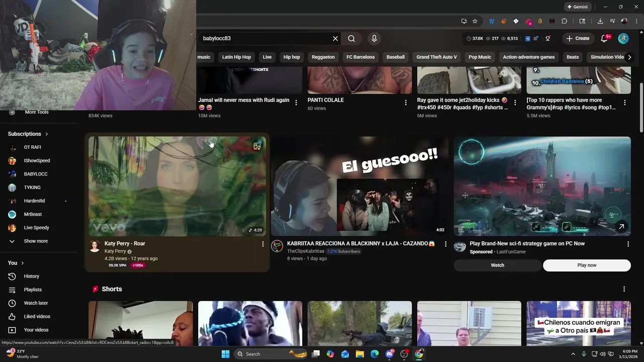Select the Pop Music chip
Viewport: 644px width, 362px height.
coord(480,57)
